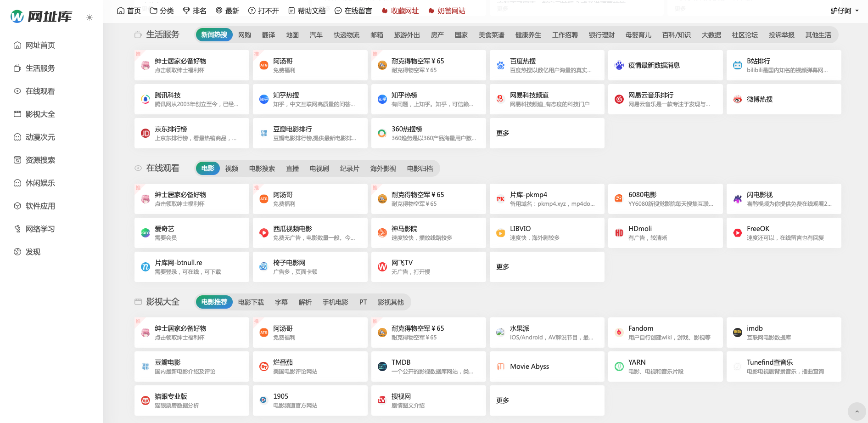This screenshot has width=868, height=423.
Task: Click the FreeOK icon
Action: [738, 233]
